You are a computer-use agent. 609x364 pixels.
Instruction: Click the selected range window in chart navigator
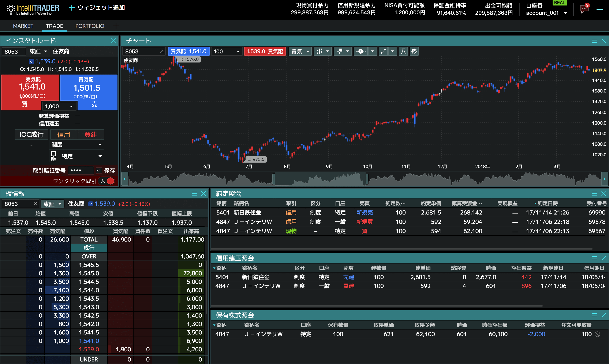point(320,179)
